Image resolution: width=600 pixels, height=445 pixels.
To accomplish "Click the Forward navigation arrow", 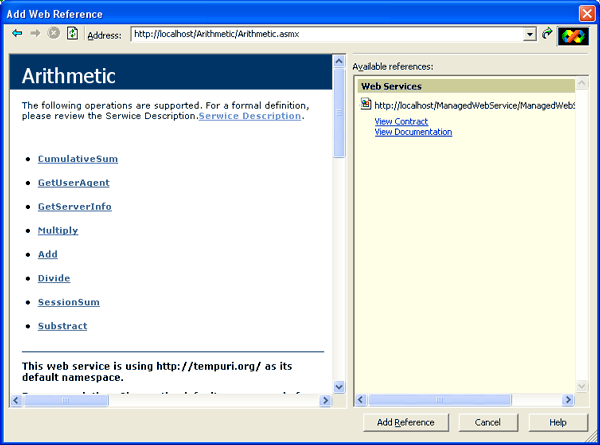I will coord(36,34).
